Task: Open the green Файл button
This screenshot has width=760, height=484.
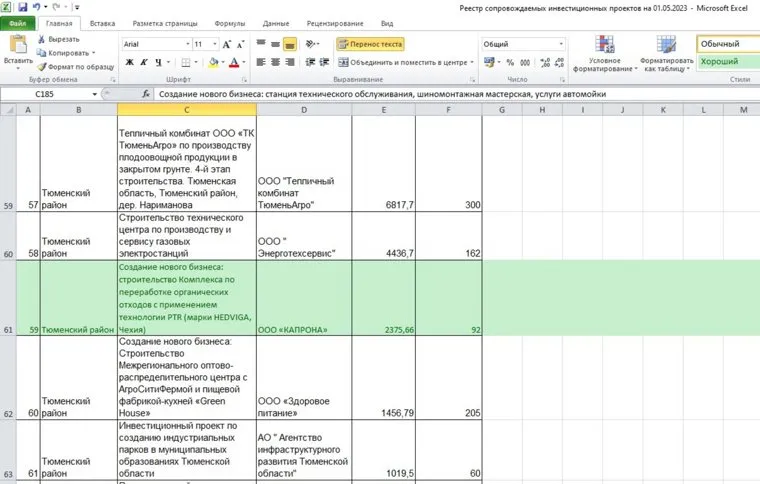Action: [18, 22]
